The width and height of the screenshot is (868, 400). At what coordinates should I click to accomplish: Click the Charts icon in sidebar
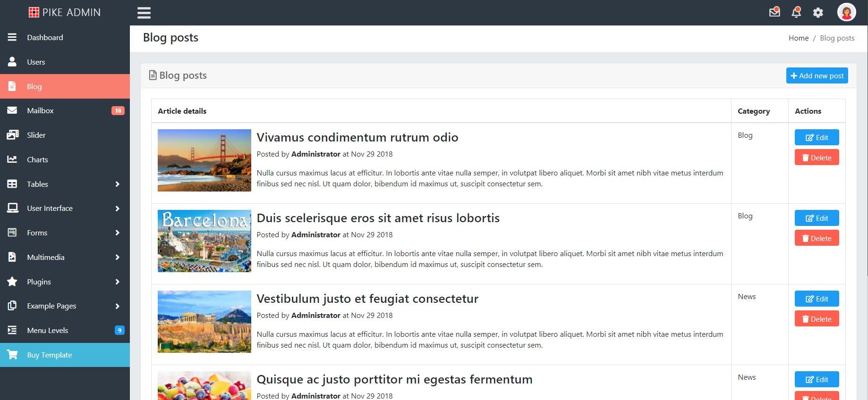12,159
